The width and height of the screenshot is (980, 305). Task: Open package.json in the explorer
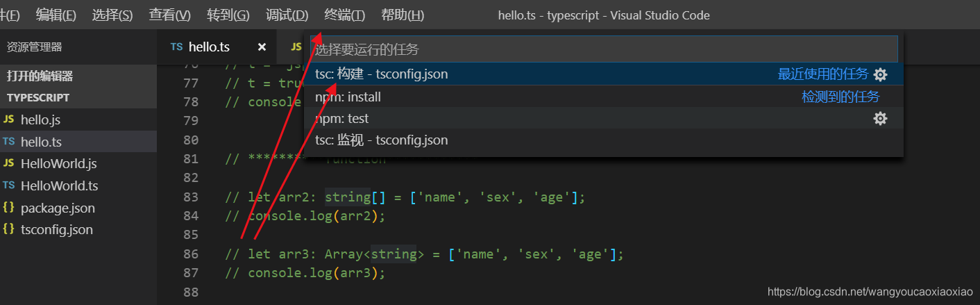pyautogui.click(x=78, y=208)
